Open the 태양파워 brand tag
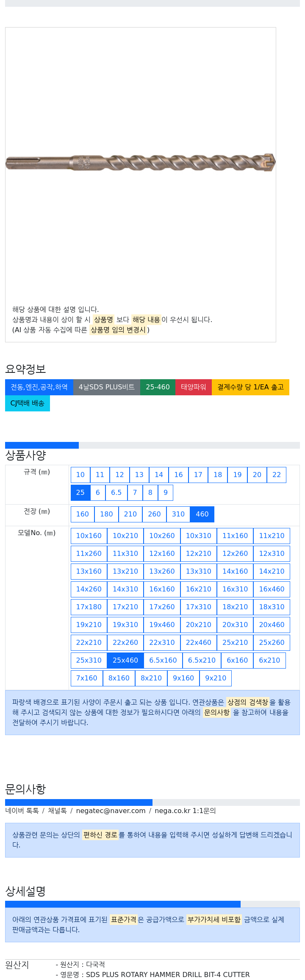Screen dimensions: 305x980 (x=194, y=387)
